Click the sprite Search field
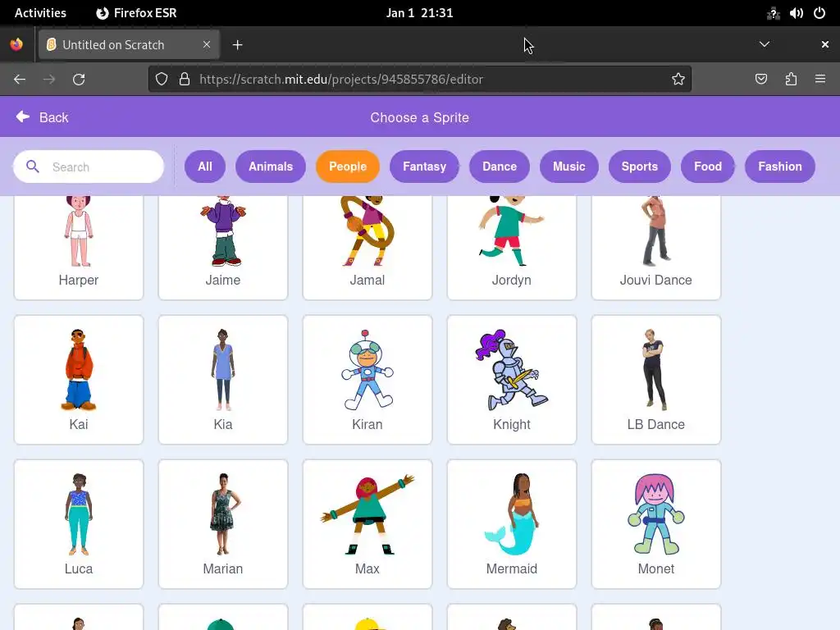The width and height of the screenshot is (840, 630). tap(89, 167)
